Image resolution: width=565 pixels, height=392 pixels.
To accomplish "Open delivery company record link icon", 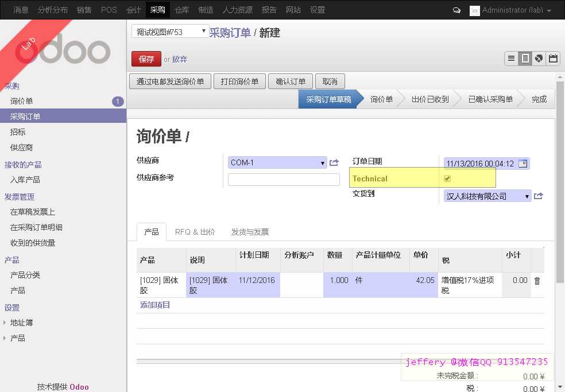I will click(x=539, y=196).
